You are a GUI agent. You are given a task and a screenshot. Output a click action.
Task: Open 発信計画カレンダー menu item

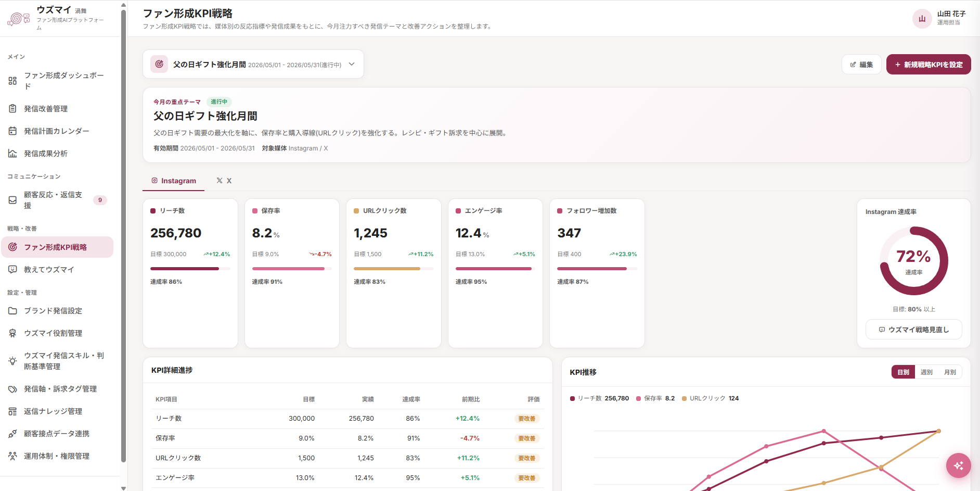[x=57, y=131]
